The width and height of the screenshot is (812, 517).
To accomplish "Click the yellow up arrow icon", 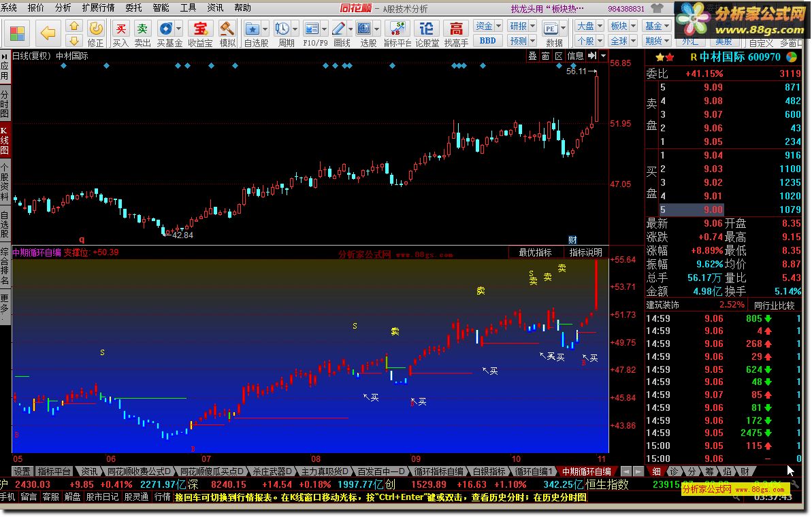I will tap(74, 26).
